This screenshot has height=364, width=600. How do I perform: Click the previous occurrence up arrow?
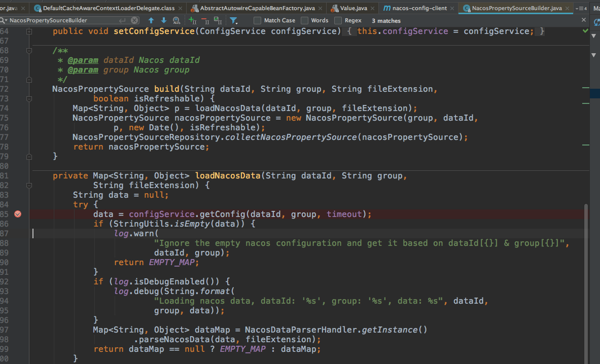pyautogui.click(x=151, y=21)
